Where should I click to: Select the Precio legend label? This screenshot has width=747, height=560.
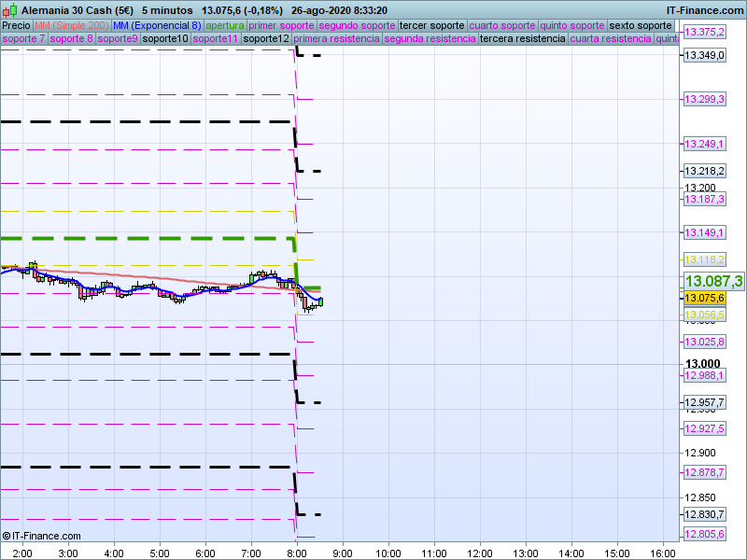[x=16, y=25]
